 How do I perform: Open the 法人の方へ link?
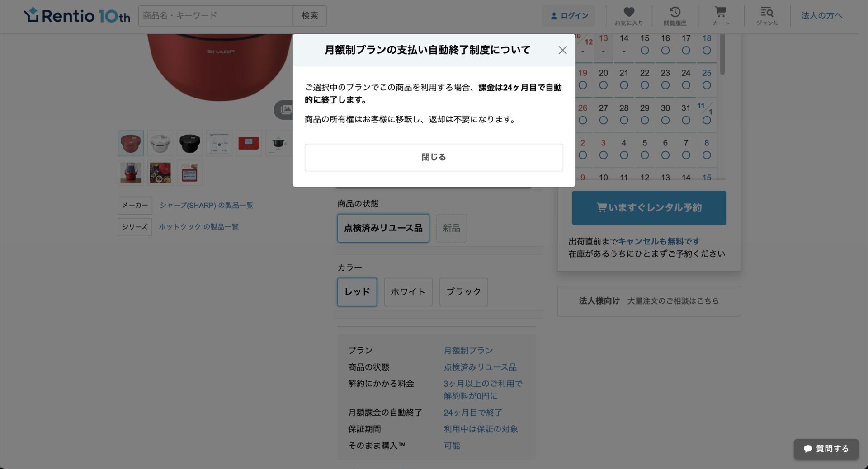tap(821, 16)
